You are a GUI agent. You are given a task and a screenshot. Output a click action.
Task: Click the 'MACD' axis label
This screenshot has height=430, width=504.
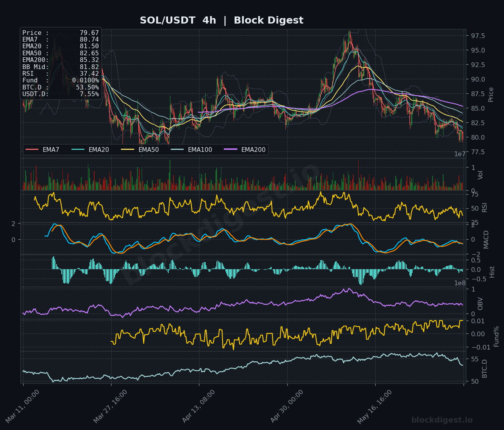(486, 240)
